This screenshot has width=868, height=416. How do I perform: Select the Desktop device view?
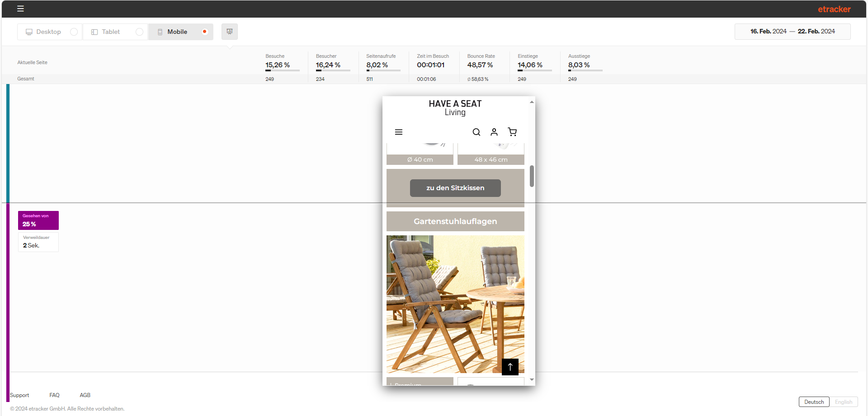coord(50,32)
